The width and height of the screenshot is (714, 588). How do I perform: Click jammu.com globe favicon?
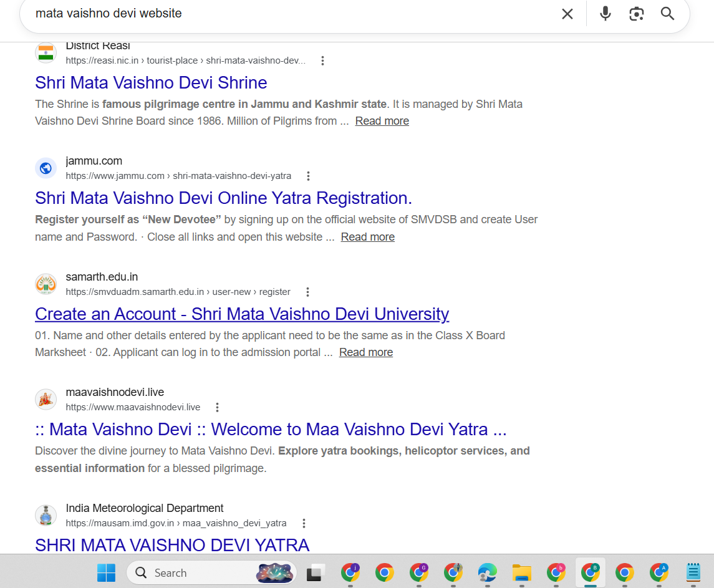46,168
